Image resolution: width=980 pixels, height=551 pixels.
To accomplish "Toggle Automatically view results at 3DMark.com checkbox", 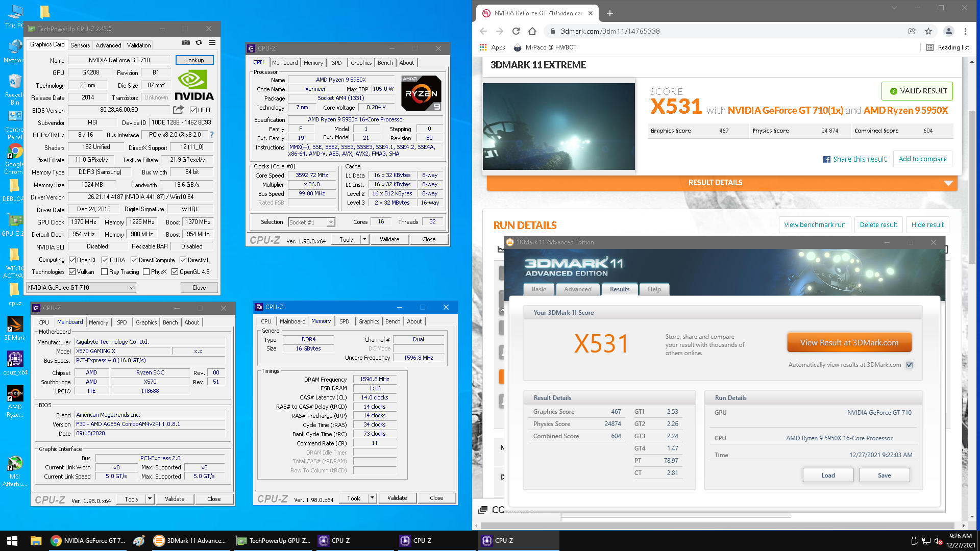I will pos(909,365).
